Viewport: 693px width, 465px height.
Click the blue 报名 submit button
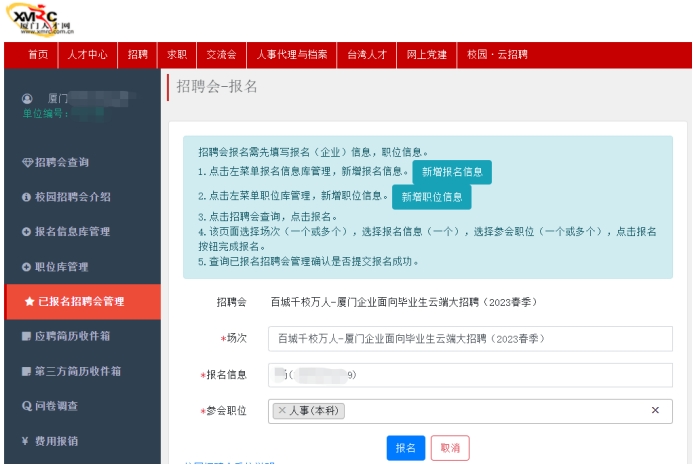(406, 448)
